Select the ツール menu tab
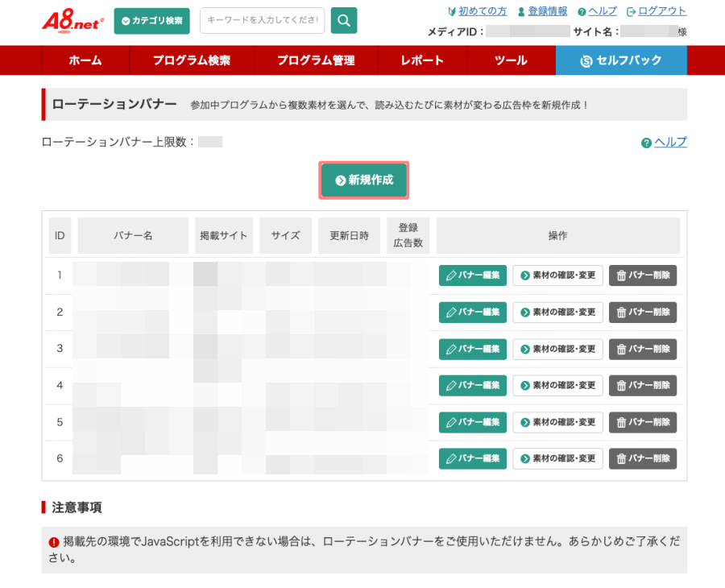This screenshot has height=588, width=725. [511, 60]
